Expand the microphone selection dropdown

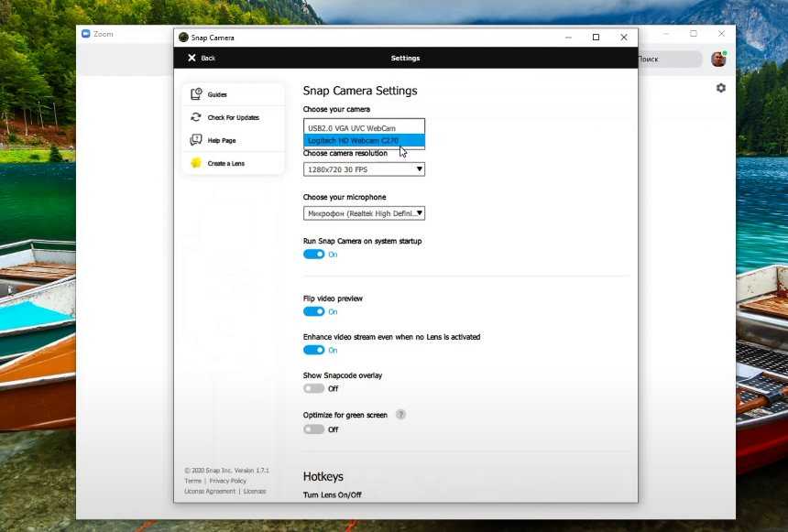364,213
